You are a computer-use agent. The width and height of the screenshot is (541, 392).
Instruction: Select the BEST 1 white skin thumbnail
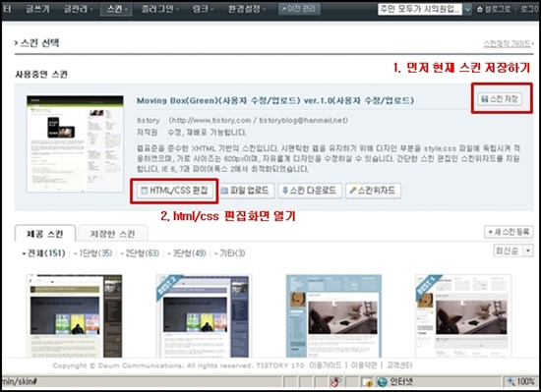click(463, 316)
